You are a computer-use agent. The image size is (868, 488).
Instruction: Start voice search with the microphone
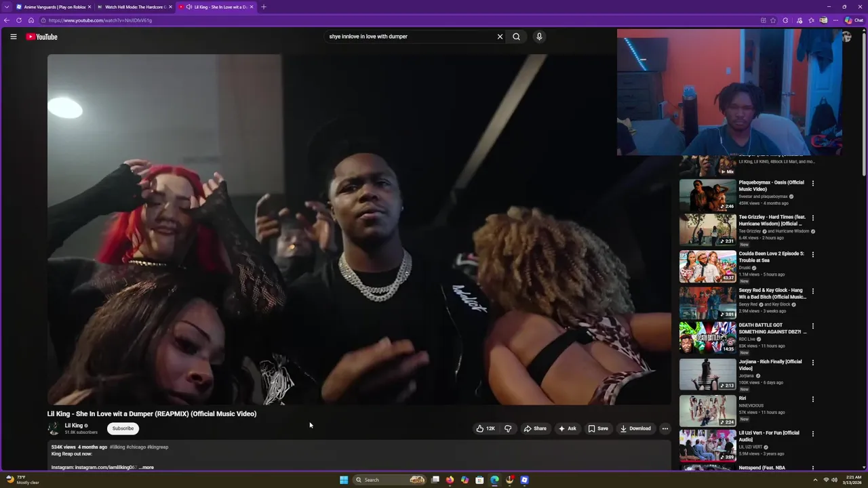[x=539, y=37]
